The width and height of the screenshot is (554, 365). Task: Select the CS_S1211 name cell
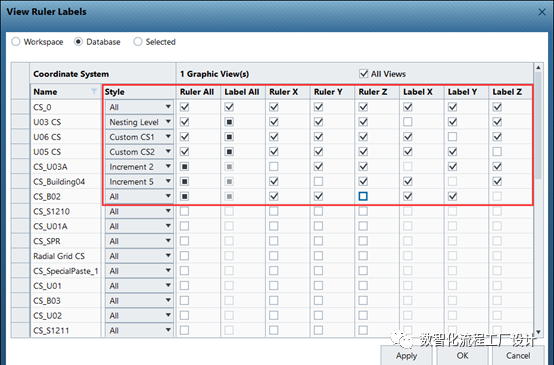[66, 330]
